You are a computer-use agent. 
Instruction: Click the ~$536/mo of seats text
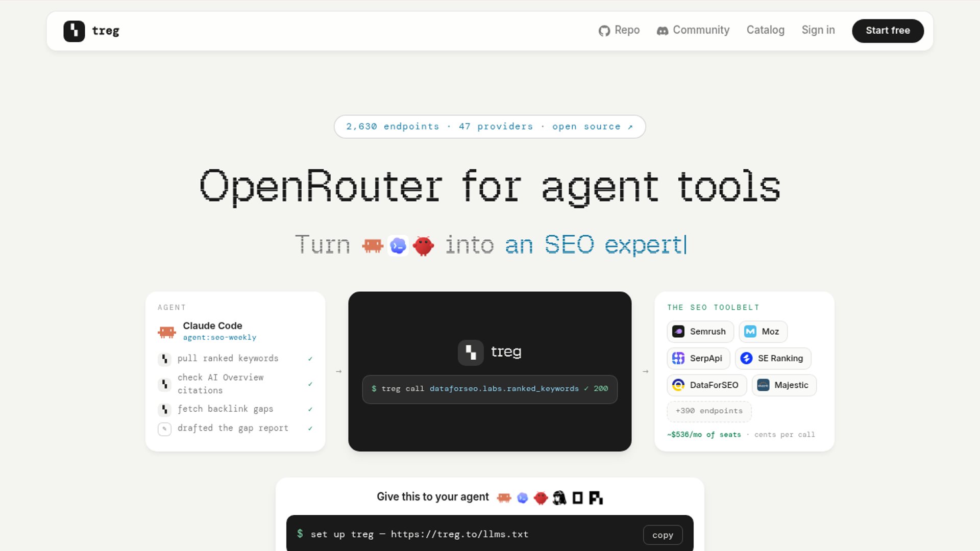[704, 435]
